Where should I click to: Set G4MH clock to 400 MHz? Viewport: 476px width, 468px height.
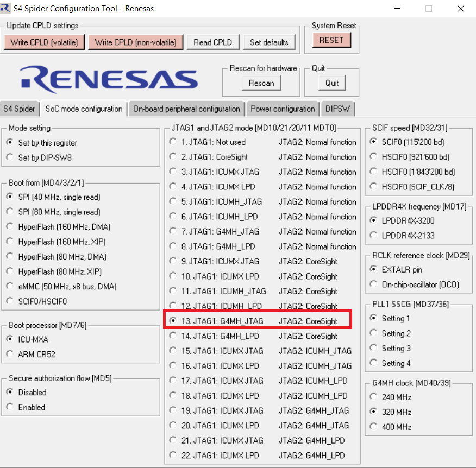(x=373, y=427)
